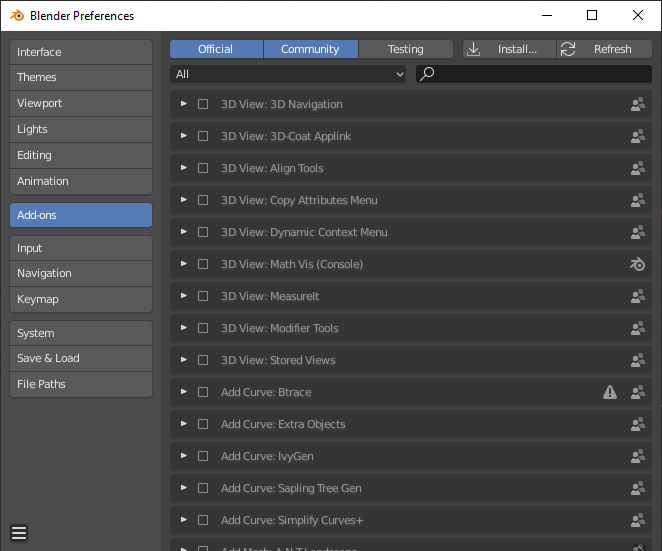Click Blender official icon on Math Vis row

638,264
